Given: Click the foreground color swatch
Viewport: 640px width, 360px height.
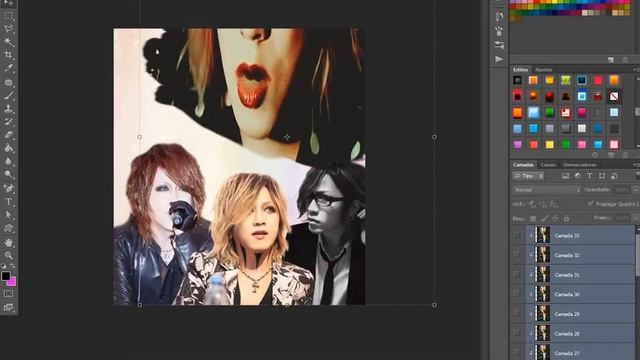Looking at the screenshot, I should (6, 276).
